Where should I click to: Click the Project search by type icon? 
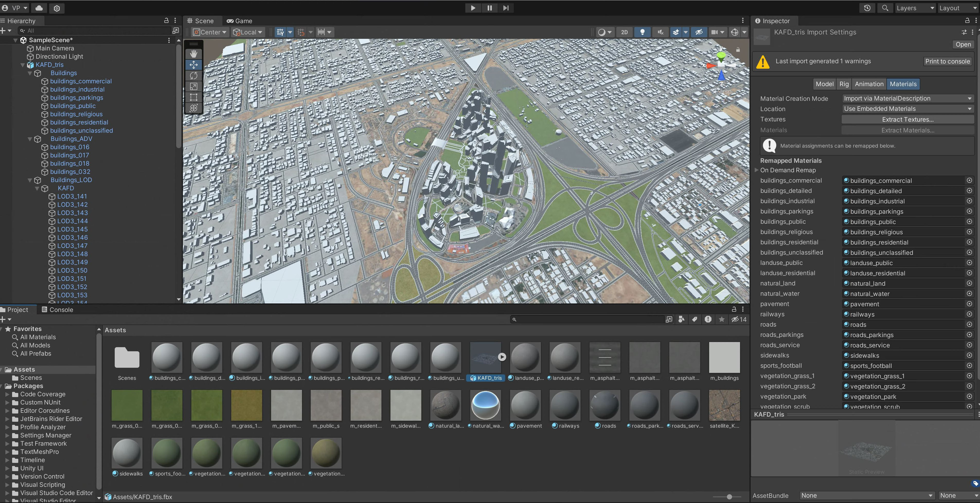coord(681,319)
